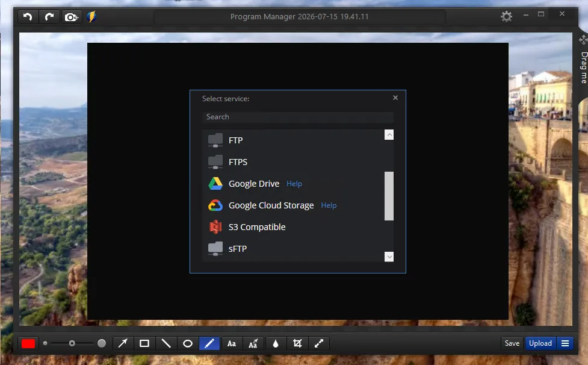Toggle the Pencil freehand tool
588x365 pixels.
(209, 343)
